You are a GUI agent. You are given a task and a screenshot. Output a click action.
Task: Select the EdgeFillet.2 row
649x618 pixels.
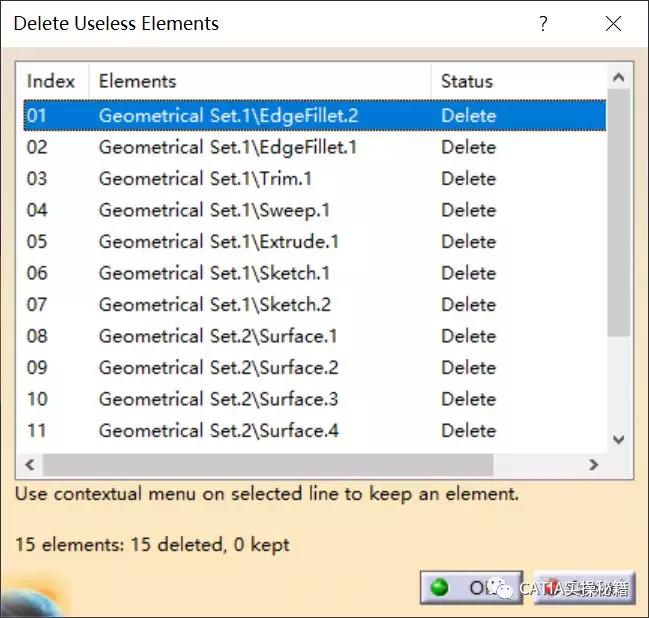[x=228, y=116]
